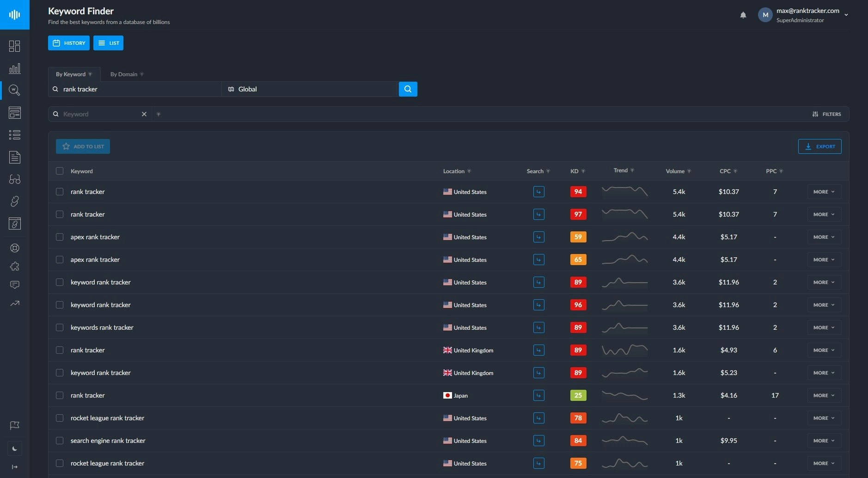Screen dimensions: 868x478
Task: Collapse sidebar with arrow icon
Action: click(15, 467)
